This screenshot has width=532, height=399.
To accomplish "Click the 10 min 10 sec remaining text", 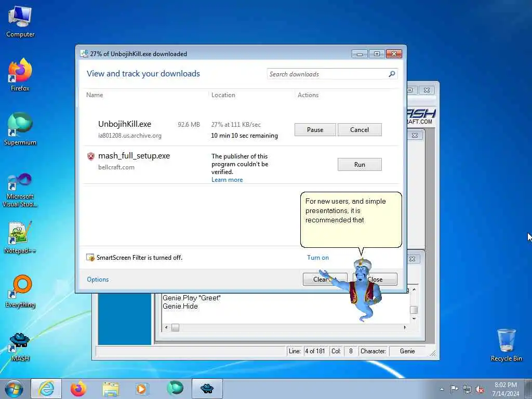I will click(x=244, y=136).
